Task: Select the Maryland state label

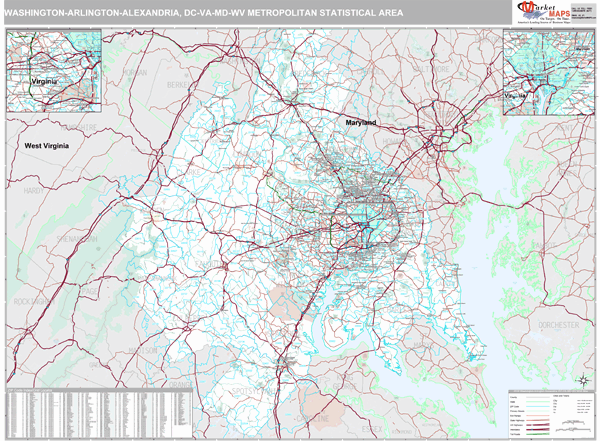Action: (x=355, y=122)
